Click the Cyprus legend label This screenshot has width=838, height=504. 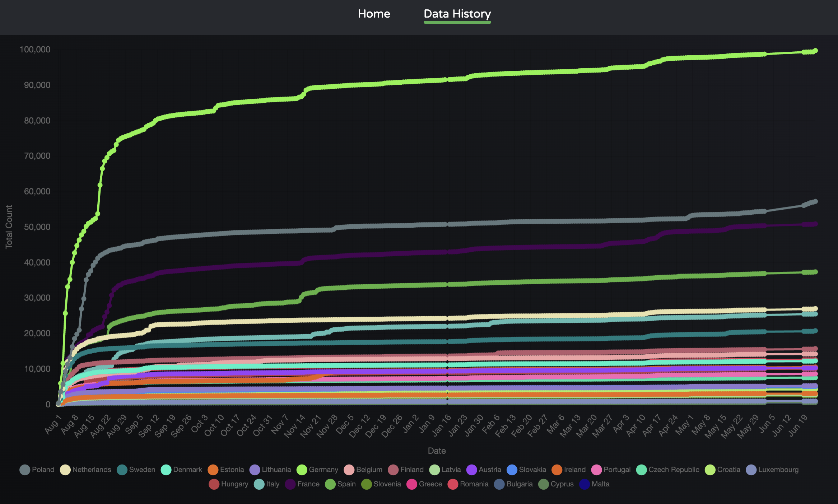tap(562, 484)
